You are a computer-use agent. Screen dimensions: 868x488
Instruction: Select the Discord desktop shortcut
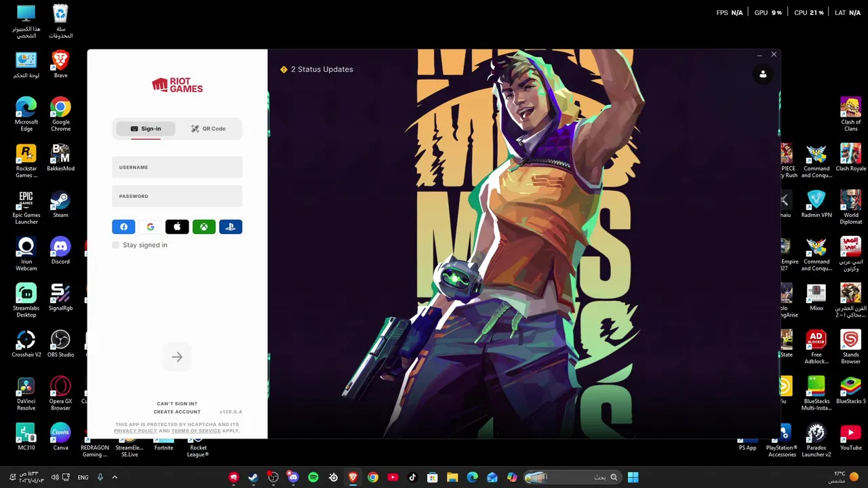pyautogui.click(x=60, y=251)
